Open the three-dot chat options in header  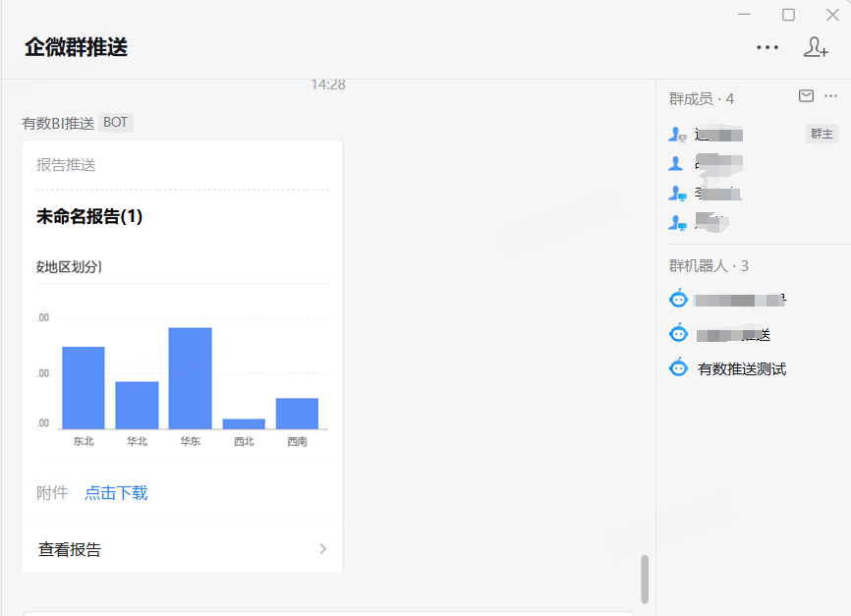[767, 47]
